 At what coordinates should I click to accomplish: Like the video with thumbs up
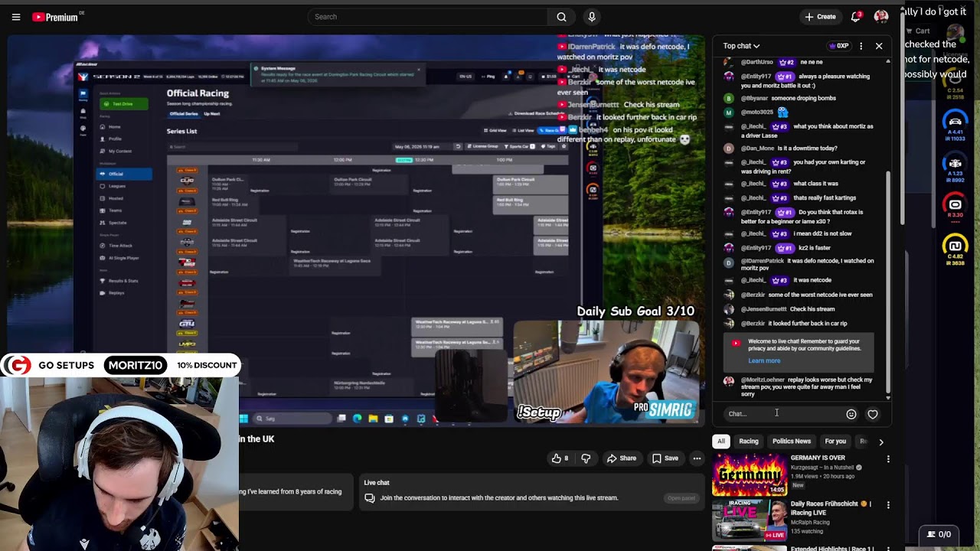[x=560, y=458]
